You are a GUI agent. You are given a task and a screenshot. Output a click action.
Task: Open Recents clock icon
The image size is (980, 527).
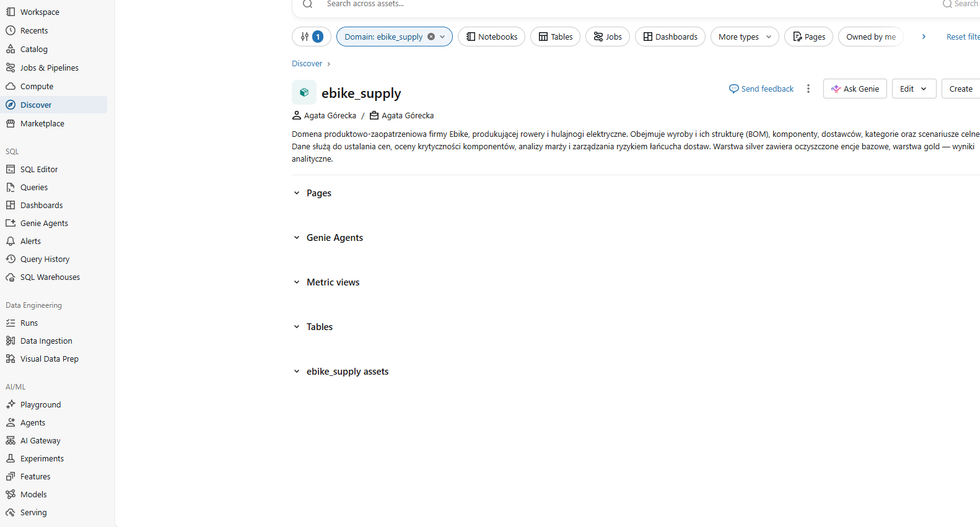(11, 30)
